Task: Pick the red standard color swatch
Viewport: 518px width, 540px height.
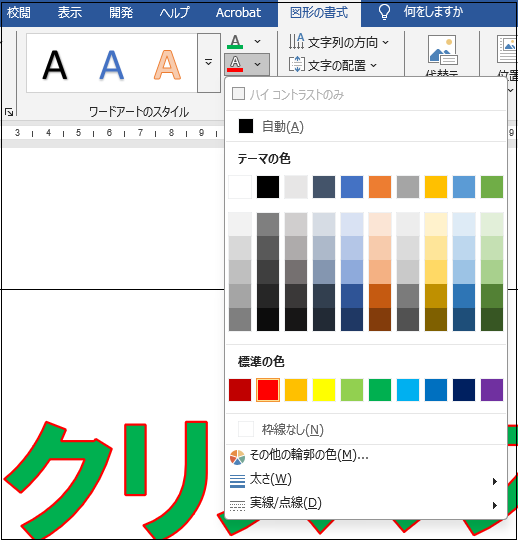Action: [268, 390]
